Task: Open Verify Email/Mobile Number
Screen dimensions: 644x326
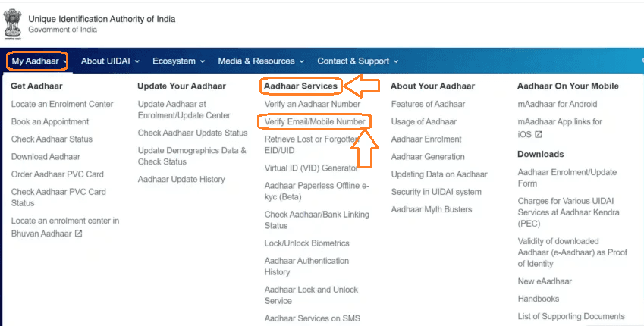Action: pos(315,121)
